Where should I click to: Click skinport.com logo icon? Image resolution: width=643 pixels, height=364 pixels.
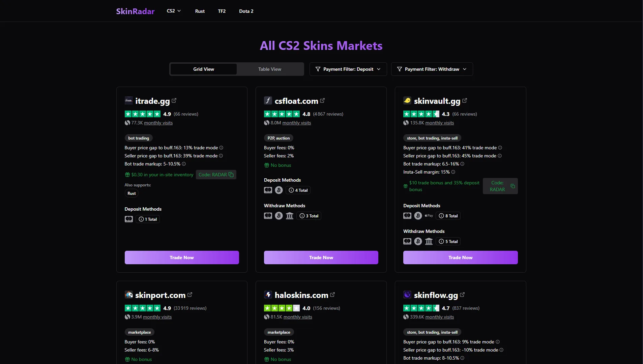click(129, 295)
